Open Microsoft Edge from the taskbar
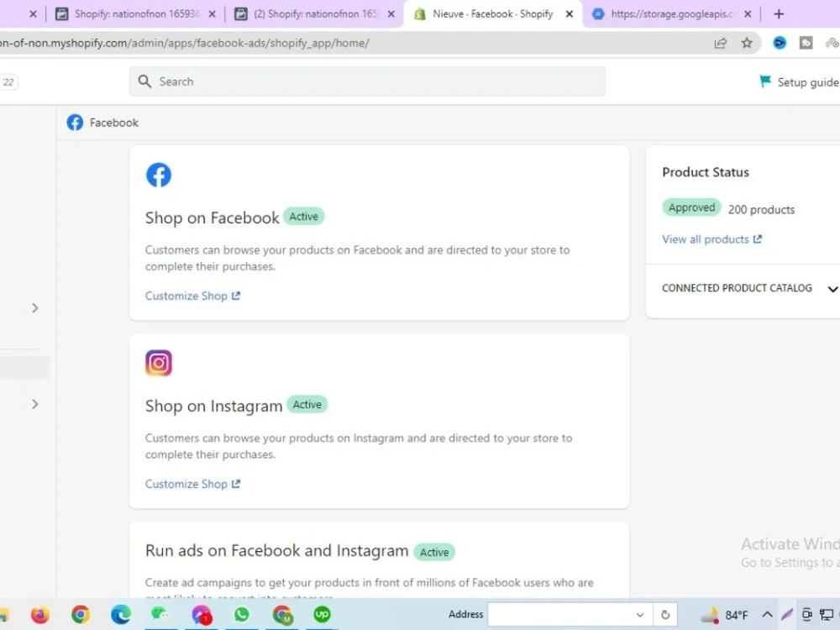Image resolution: width=840 pixels, height=630 pixels. tap(121, 615)
